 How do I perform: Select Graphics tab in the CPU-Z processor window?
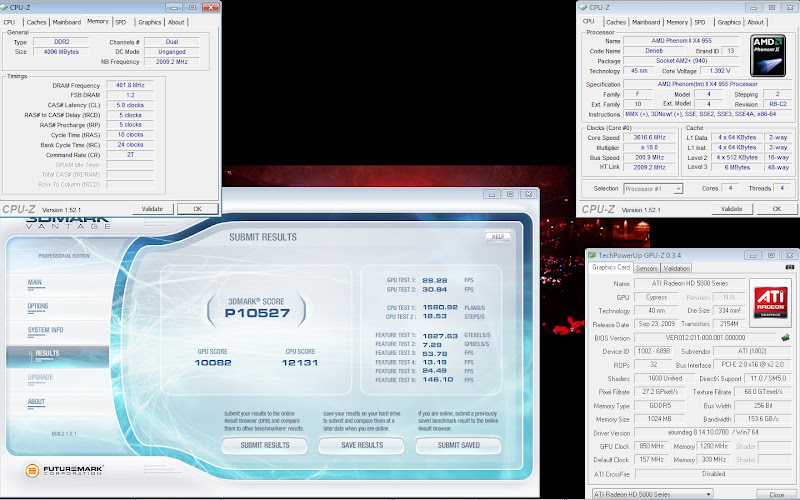click(729, 22)
